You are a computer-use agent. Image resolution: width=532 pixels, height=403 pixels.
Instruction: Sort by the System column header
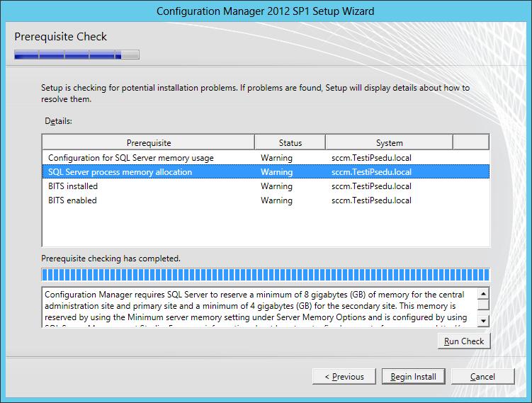tap(389, 142)
